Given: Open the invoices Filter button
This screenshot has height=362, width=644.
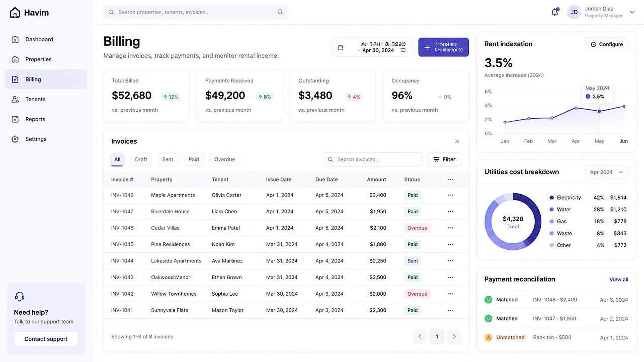Looking at the screenshot, I should 444,159.
